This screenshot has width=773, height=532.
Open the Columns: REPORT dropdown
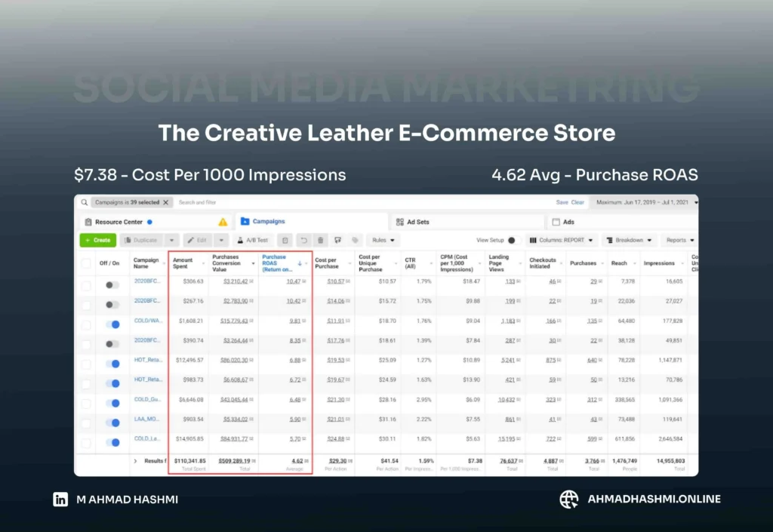point(562,240)
